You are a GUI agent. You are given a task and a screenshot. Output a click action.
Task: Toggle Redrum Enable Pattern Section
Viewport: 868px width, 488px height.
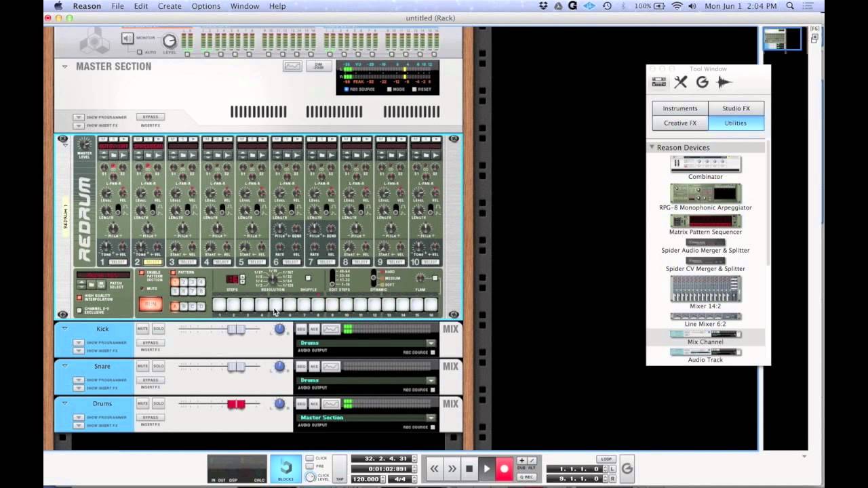(142, 272)
